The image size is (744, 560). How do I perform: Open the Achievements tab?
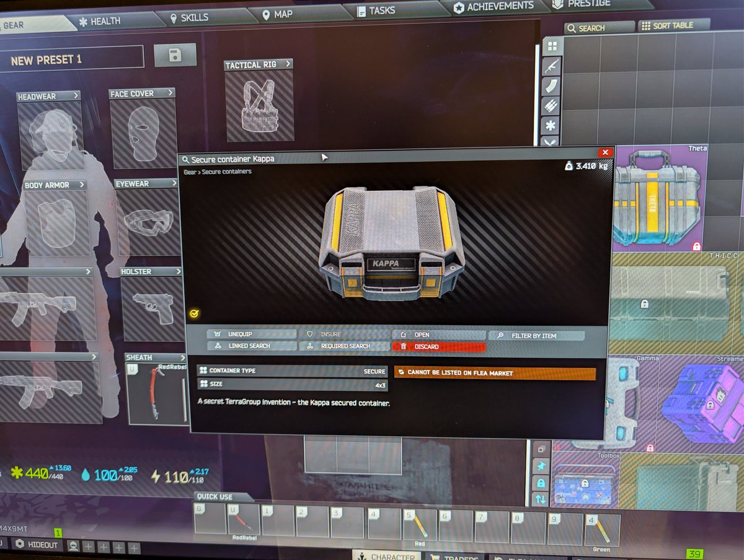pos(494,7)
